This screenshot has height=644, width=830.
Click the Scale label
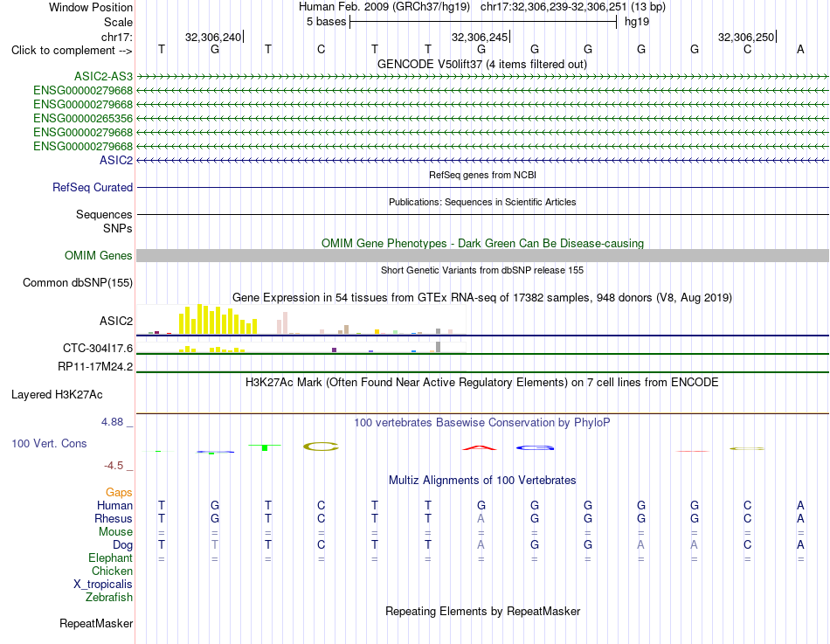(x=118, y=22)
